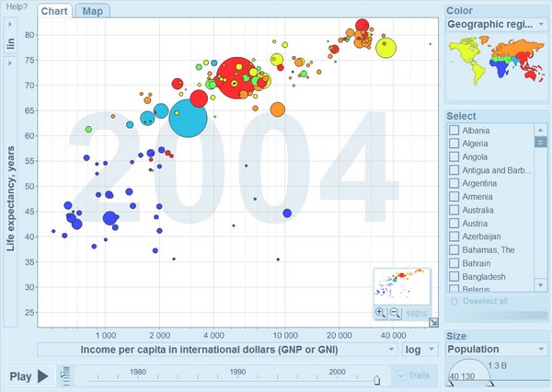The height and width of the screenshot is (392, 552).
Task: Select the Argentina checkbox
Action: point(454,183)
